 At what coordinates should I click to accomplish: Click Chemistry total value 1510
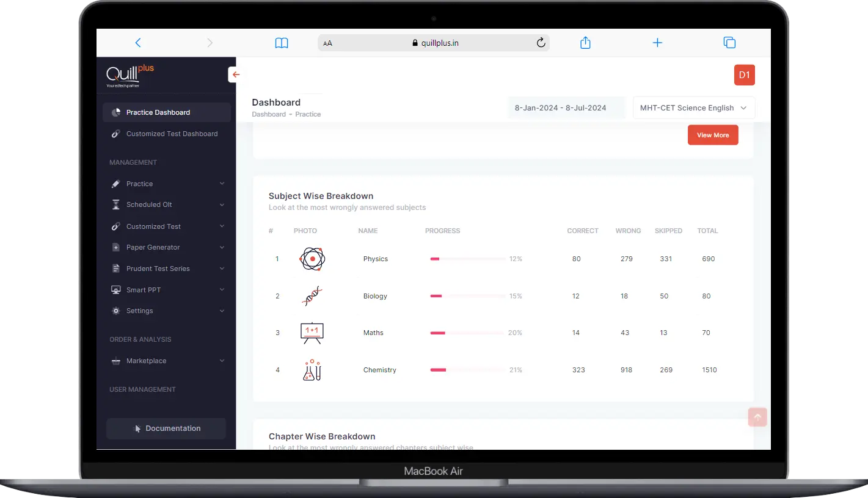click(x=709, y=370)
